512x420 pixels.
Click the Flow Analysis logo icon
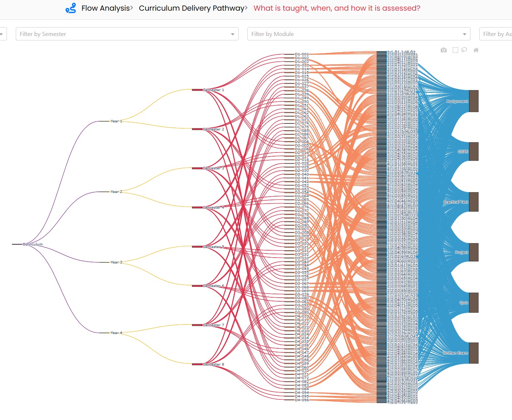pos(71,8)
